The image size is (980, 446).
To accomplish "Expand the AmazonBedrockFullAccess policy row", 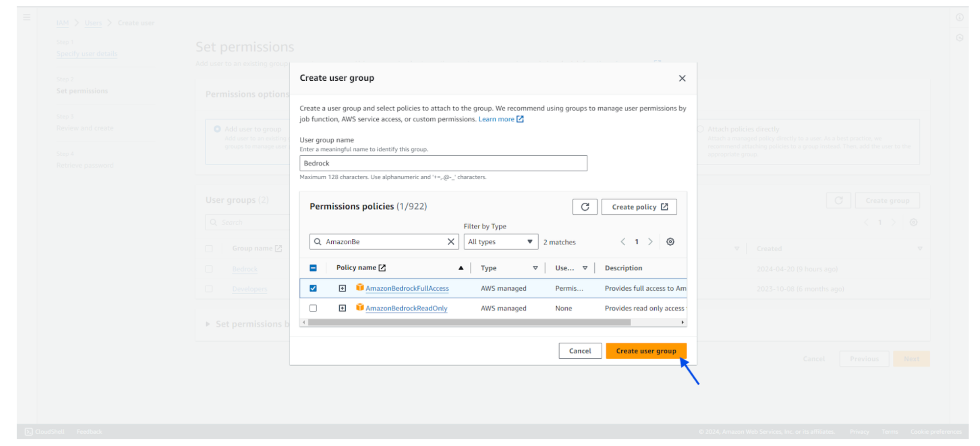I will click(343, 288).
